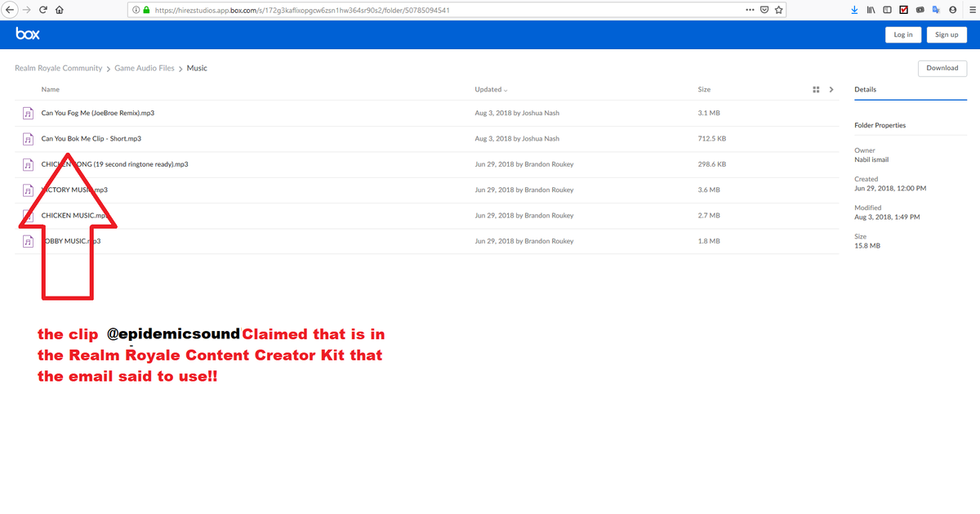The image size is (980, 514).
Task: Click the Log in button
Action: (903, 34)
